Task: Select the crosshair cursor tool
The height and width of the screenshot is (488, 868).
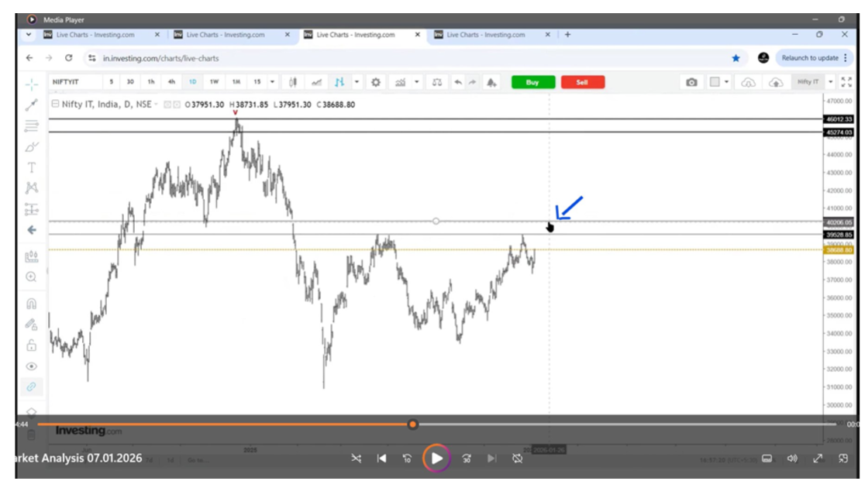Action: coord(31,84)
